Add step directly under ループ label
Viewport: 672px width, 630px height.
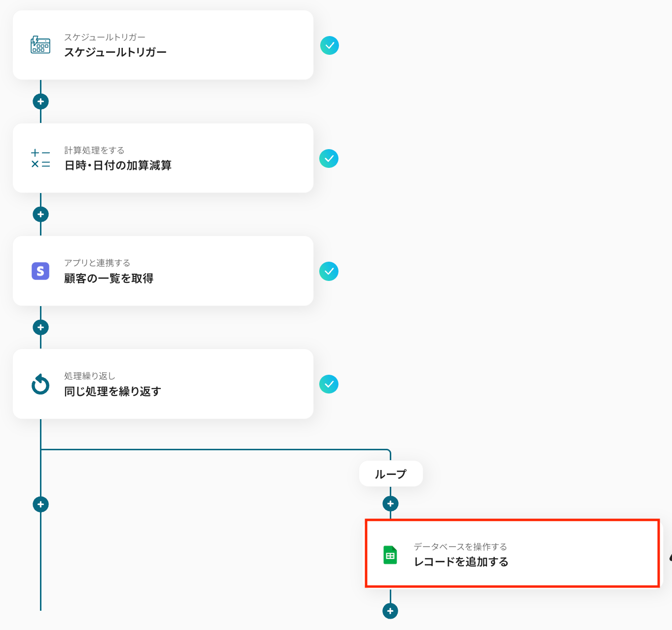390,504
